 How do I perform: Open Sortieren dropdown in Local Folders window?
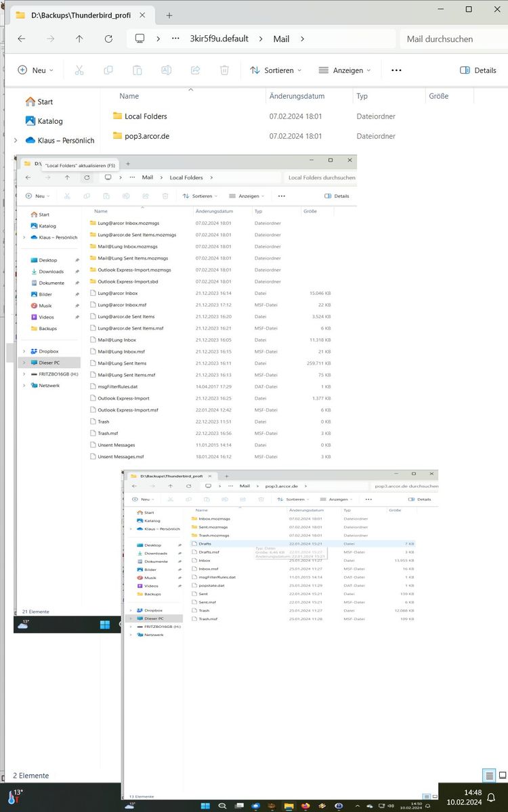[200, 196]
